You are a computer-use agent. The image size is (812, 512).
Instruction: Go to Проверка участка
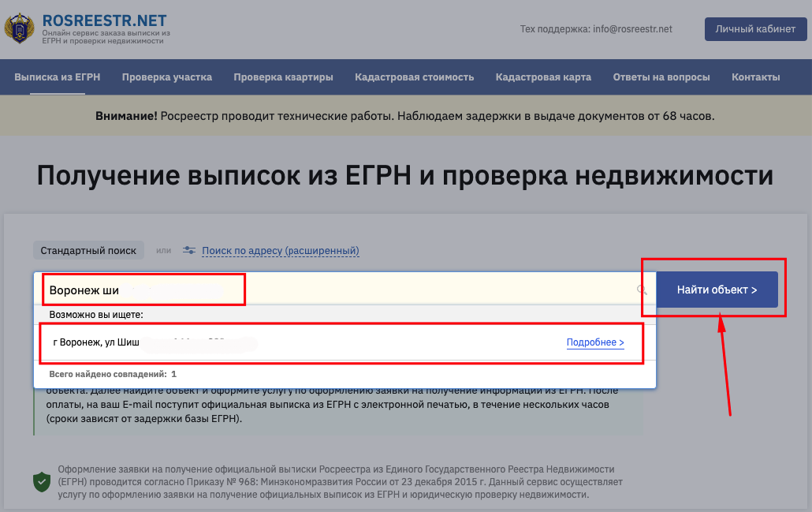[x=167, y=77]
